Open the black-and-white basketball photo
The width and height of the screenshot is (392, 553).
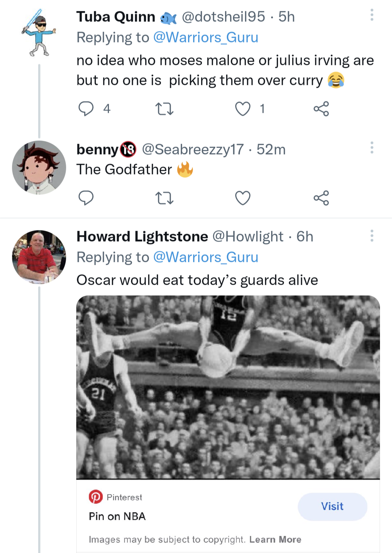pos(228,387)
